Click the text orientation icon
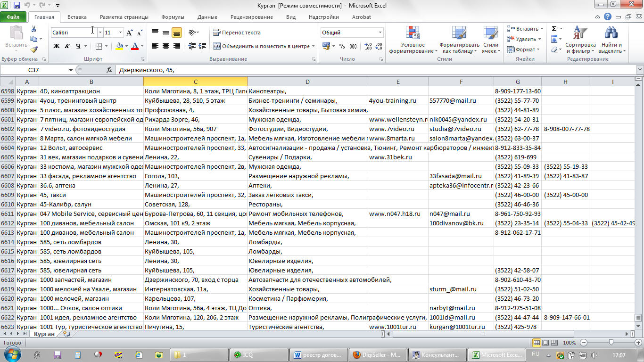This screenshot has width=644, height=362. tap(192, 33)
